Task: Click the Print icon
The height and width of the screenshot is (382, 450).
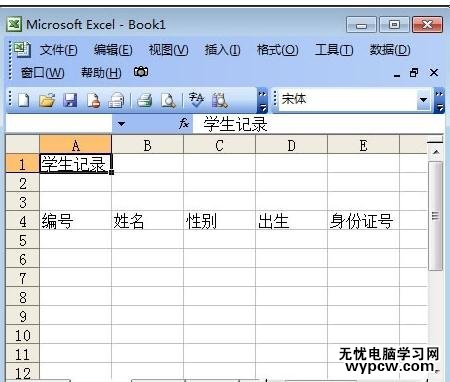Action: (145, 100)
